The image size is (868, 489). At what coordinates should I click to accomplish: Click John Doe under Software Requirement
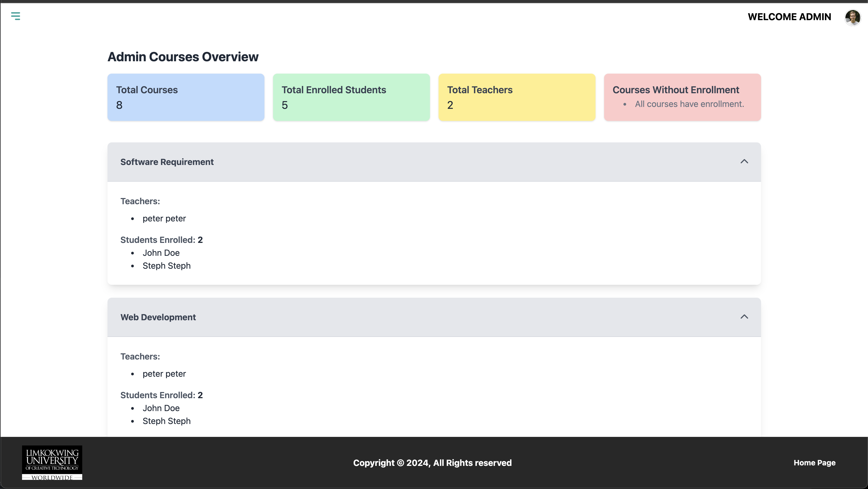(x=161, y=253)
